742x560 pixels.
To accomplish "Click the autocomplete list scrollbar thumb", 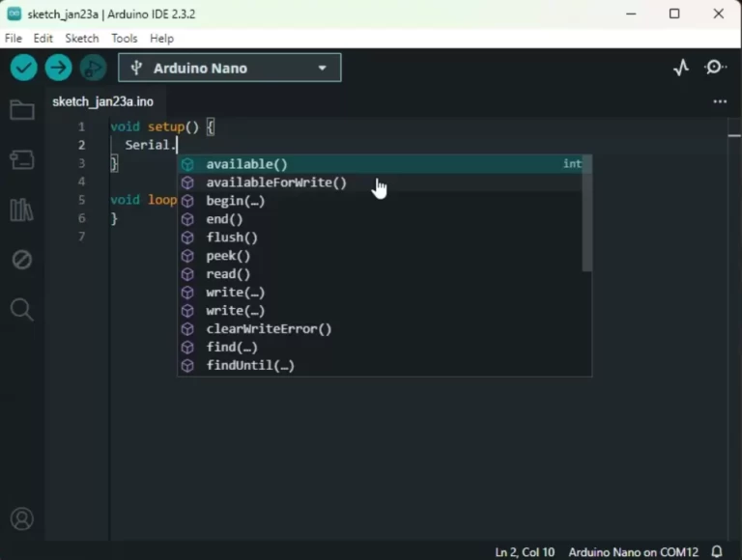I will [x=586, y=213].
